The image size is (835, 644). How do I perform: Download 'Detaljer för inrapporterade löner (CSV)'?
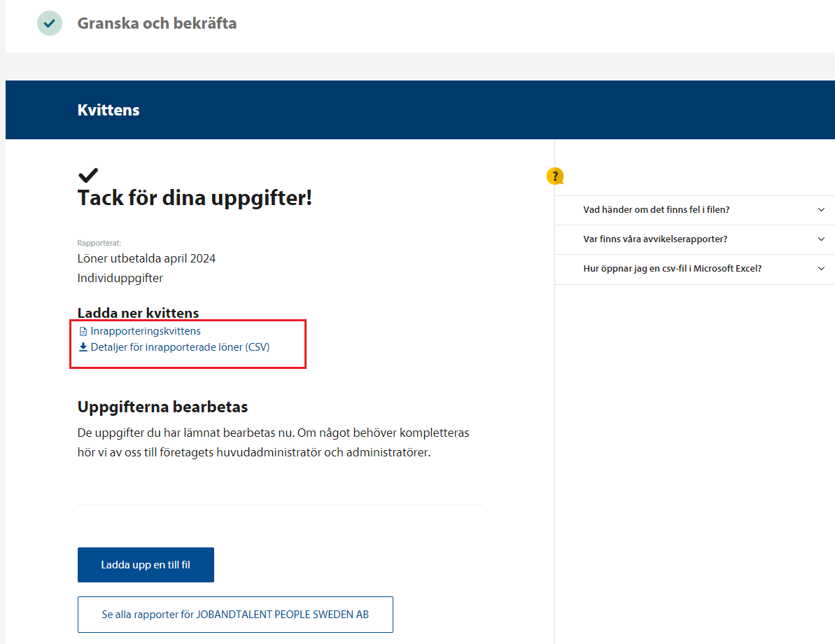click(180, 347)
